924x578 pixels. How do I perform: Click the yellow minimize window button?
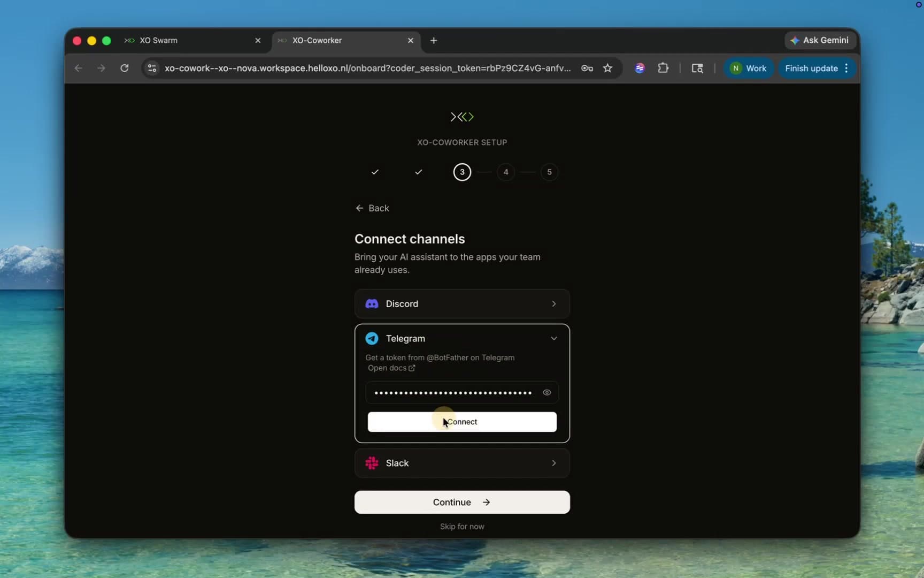point(91,41)
